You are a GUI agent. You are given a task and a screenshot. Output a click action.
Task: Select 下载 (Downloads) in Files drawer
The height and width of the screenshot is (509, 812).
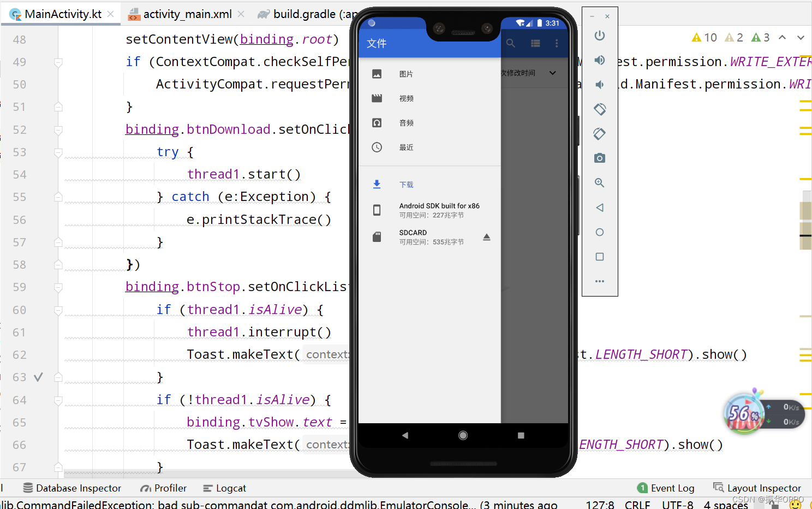tap(429, 185)
